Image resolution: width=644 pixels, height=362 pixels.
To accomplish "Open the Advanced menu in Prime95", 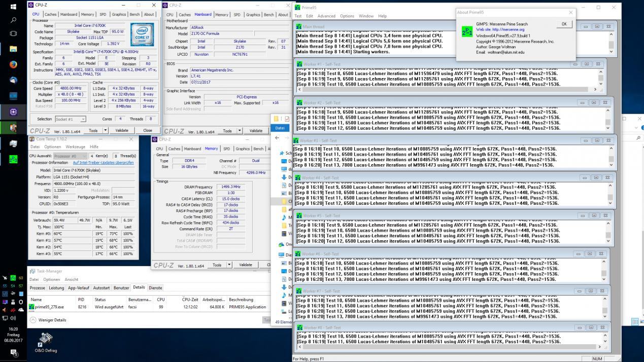I will click(326, 16).
